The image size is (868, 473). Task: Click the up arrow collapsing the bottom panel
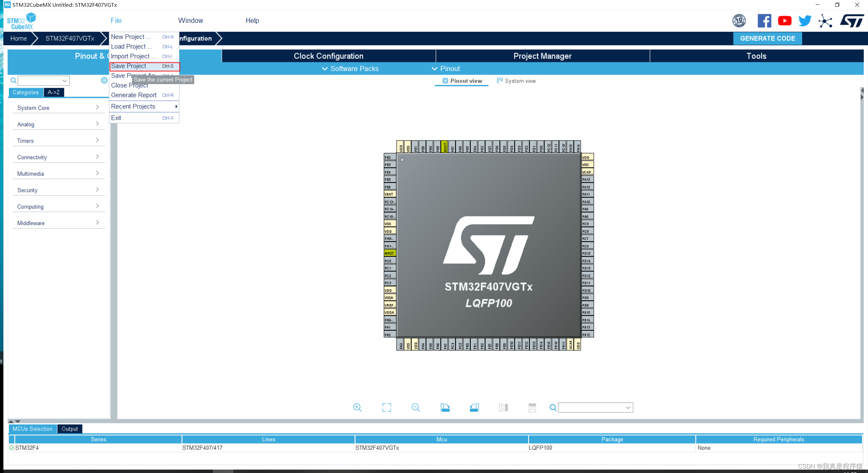tap(11, 421)
